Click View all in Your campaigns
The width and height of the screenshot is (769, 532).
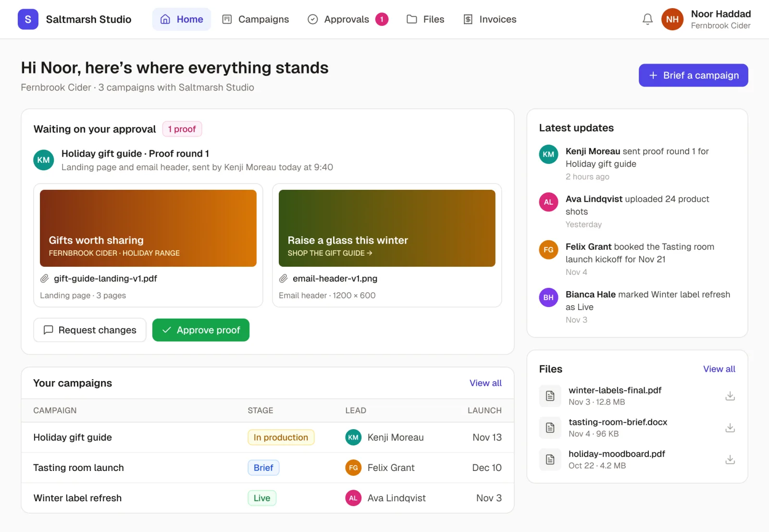[485, 383]
